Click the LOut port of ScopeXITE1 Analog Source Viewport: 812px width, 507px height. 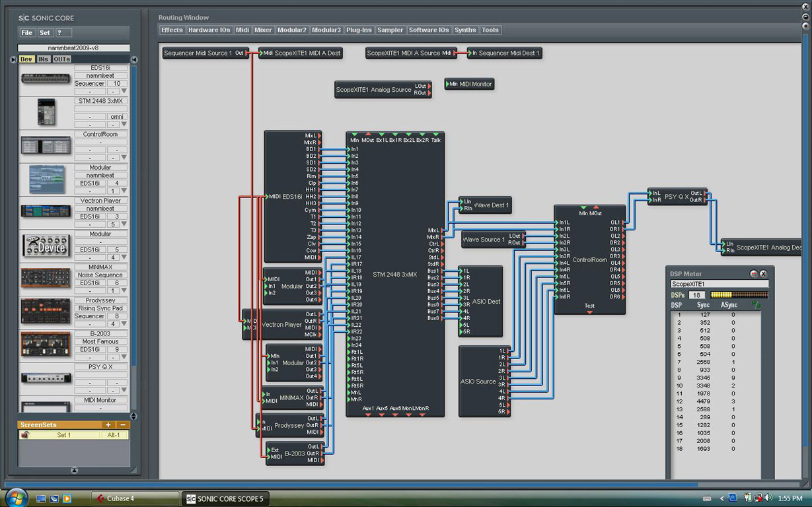[429, 86]
